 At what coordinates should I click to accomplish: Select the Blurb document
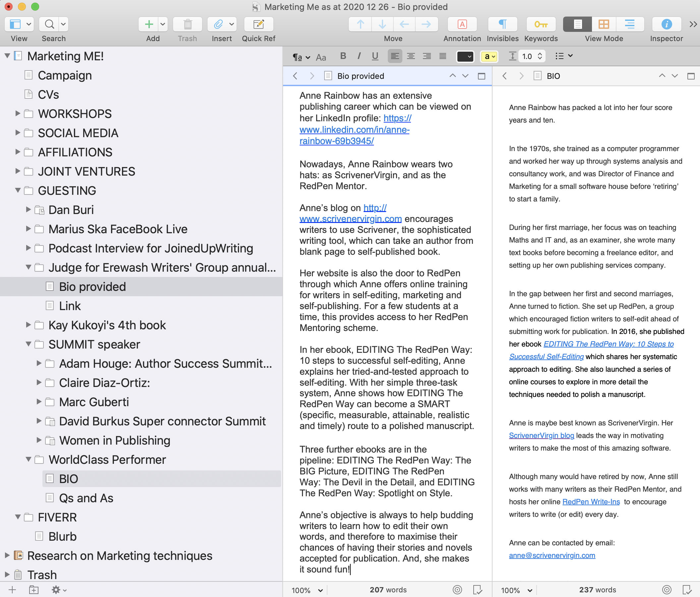62,537
